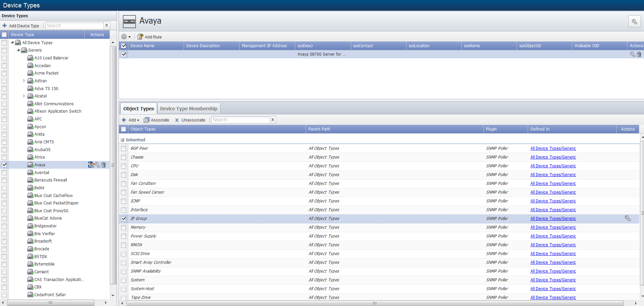Click the CBX device icon
Screen dimensions: 644x306
pyautogui.click(x=30, y=287)
